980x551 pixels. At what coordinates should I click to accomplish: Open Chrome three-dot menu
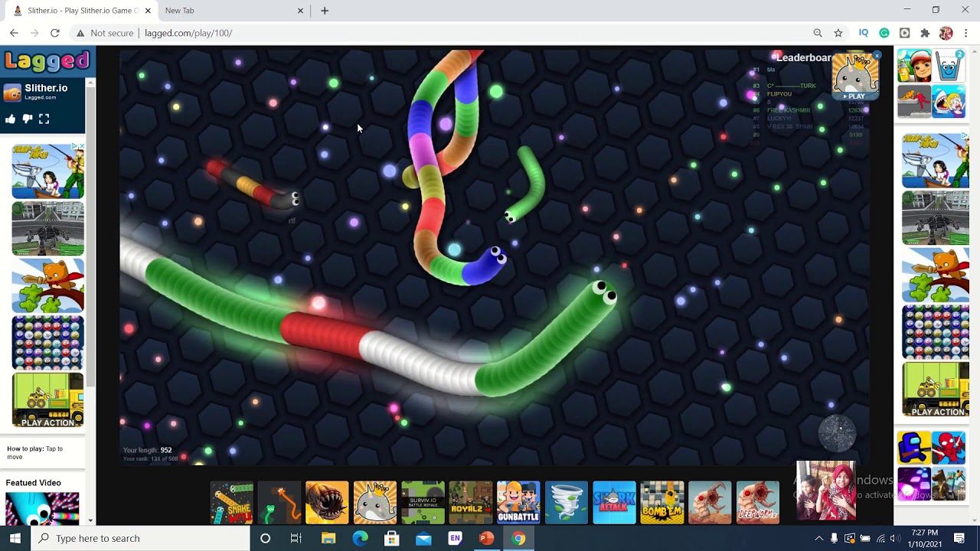pos(966,33)
